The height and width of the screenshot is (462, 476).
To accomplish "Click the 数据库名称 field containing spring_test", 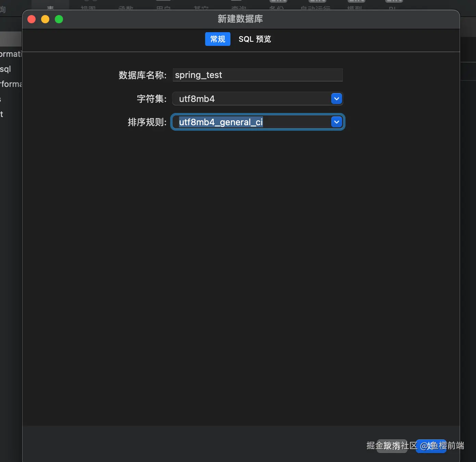I will click(x=258, y=75).
